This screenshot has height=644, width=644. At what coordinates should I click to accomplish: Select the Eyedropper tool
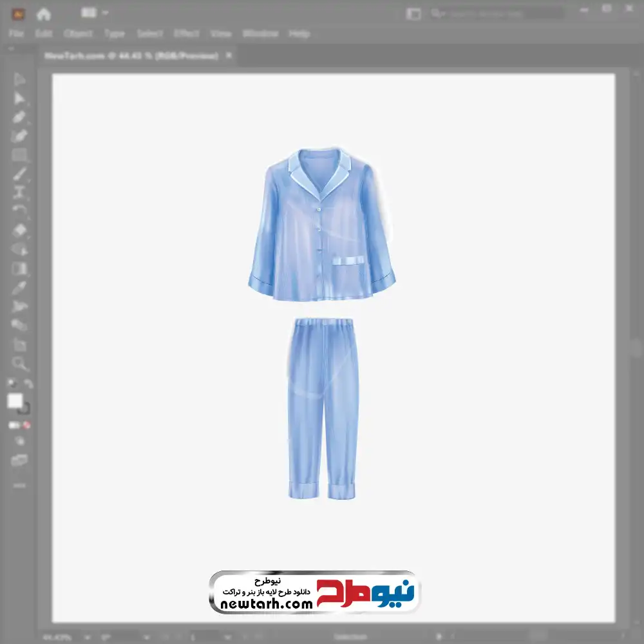coord(20,287)
